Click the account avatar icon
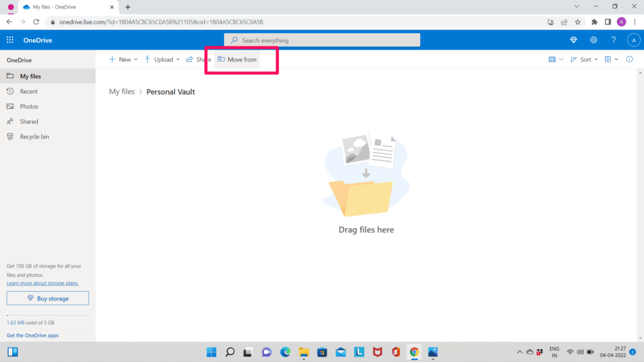 coord(634,40)
